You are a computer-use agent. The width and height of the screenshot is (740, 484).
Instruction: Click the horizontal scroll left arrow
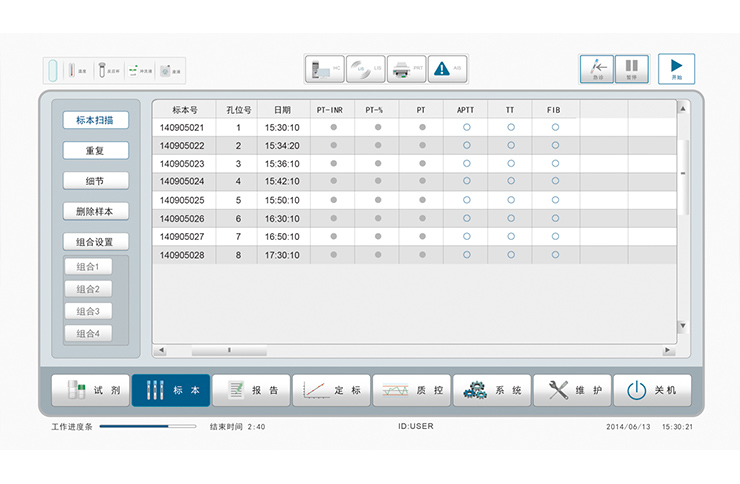pyautogui.click(x=161, y=350)
